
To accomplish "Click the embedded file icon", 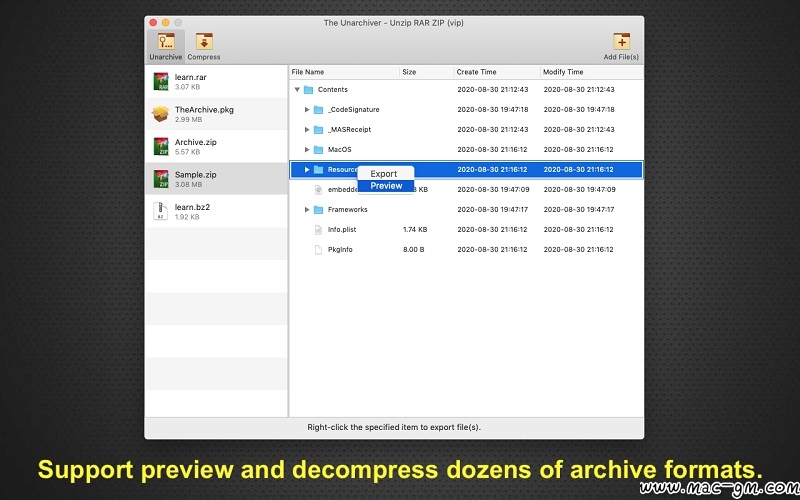I will point(318,190).
